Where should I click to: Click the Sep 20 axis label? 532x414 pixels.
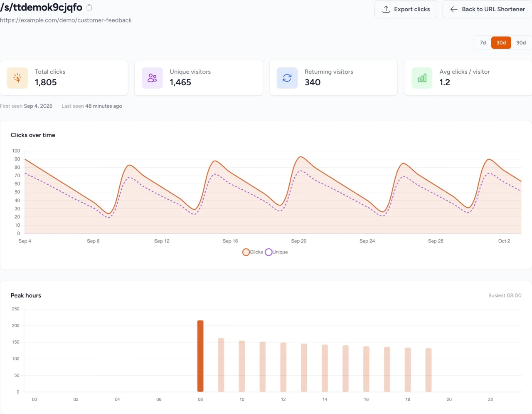coord(299,241)
